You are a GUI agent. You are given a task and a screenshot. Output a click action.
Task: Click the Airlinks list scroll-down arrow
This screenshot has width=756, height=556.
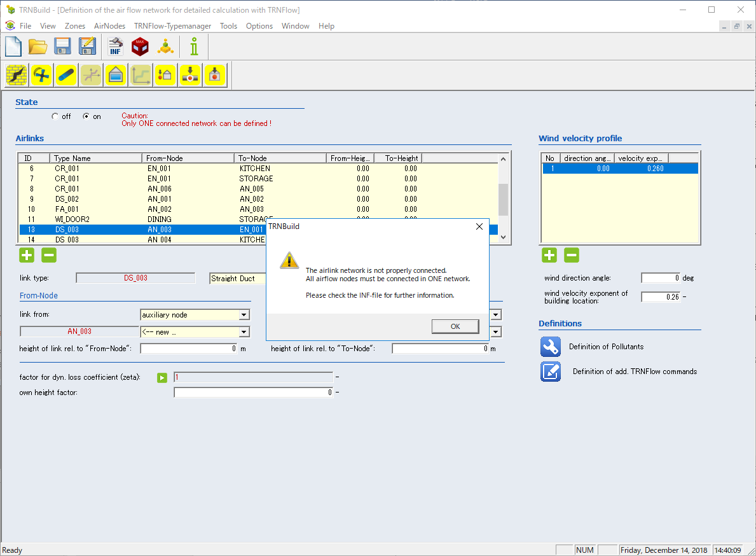pos(503,237)
